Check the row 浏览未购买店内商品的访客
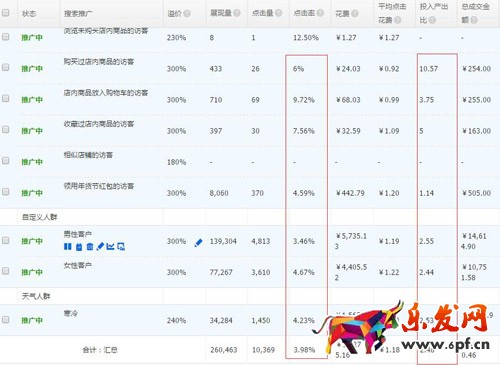The image size is (500, 365). (6, 37)
